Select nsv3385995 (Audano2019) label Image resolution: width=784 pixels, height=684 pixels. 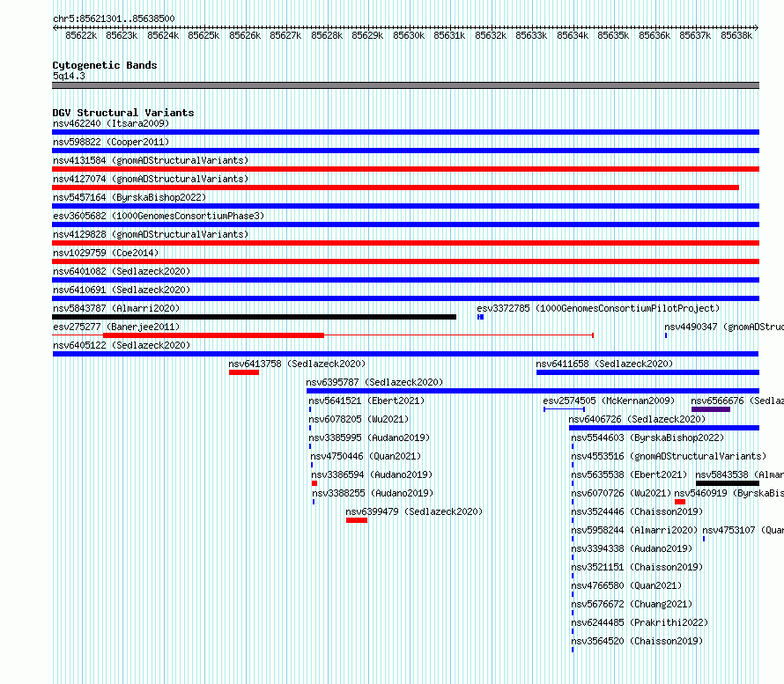369,438
